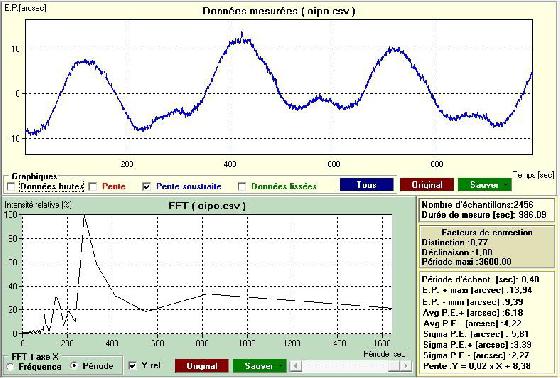The height and width of the screenshot is (378, 560).
Task: Enable the Données lissées checkbox
Action: click(242, 186)
